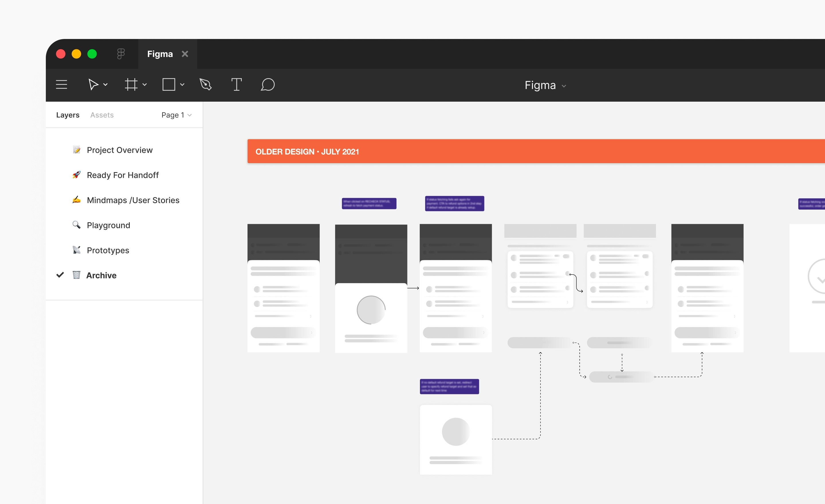Expand the Move tool options chevron
825x504 pixels.
105,85
